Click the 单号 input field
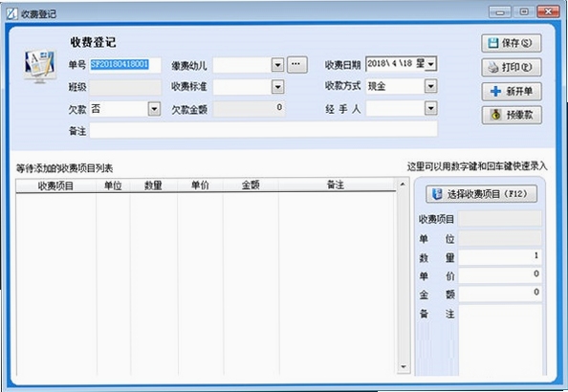This screenshot has width=568, height=392. [125, 65]
